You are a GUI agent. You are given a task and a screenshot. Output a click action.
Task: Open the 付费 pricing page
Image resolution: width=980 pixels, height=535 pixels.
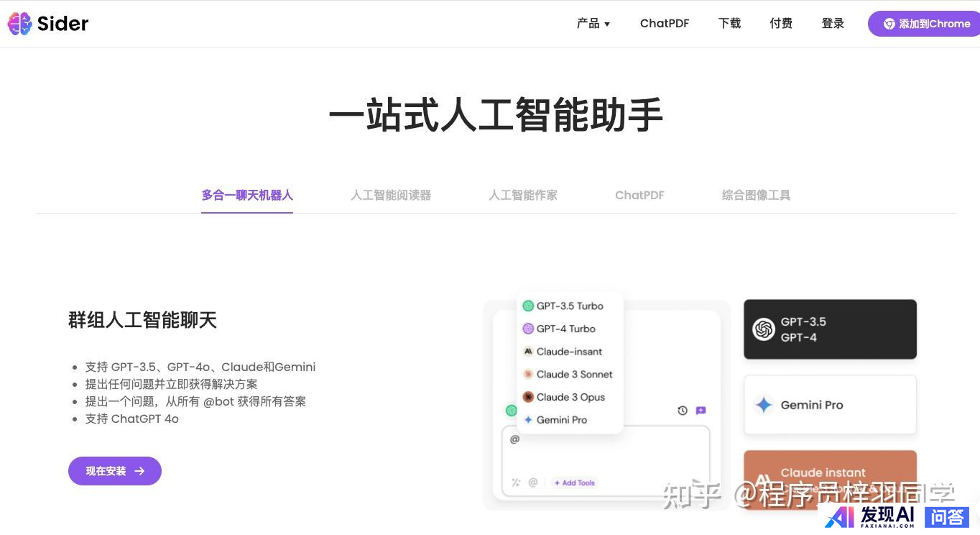(781, 24)
